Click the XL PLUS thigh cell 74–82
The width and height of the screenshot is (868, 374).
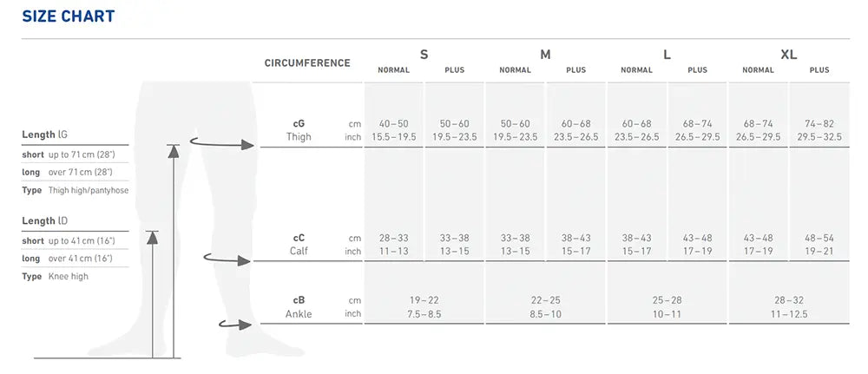point(819,124)
